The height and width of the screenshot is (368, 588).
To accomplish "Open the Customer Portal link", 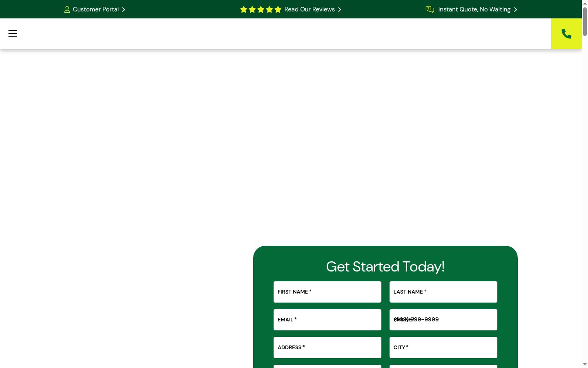I will [x=95, y=9].
